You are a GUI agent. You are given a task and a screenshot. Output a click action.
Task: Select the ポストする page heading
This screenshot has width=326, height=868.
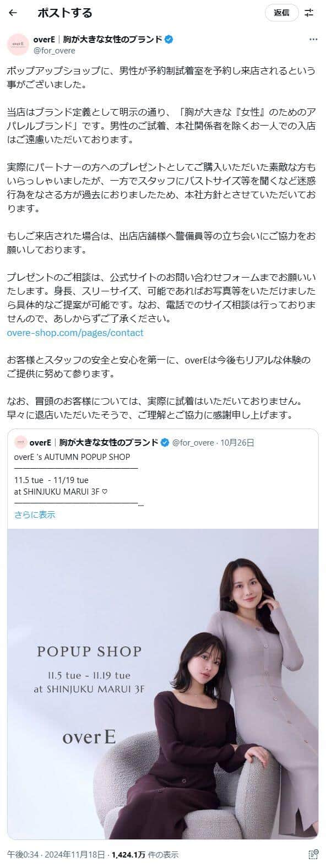tap(65, 13)
